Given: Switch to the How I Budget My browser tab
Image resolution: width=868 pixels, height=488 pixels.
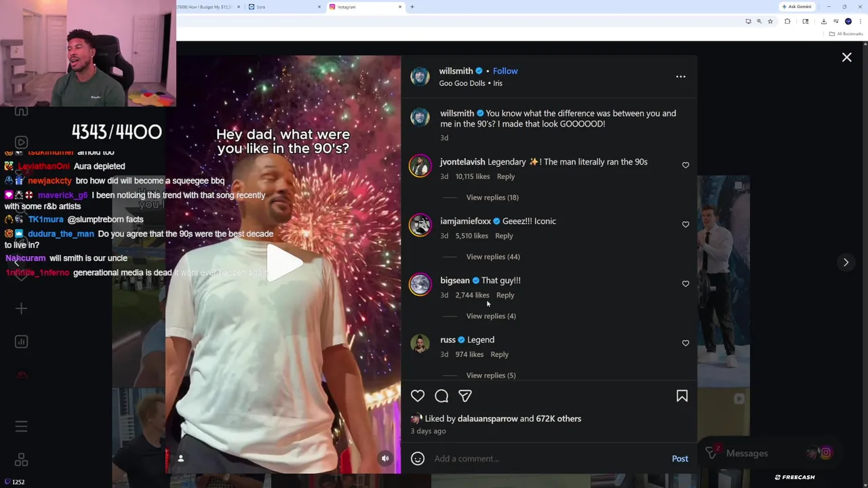Looking at the screenshot, I should point(207,7).
